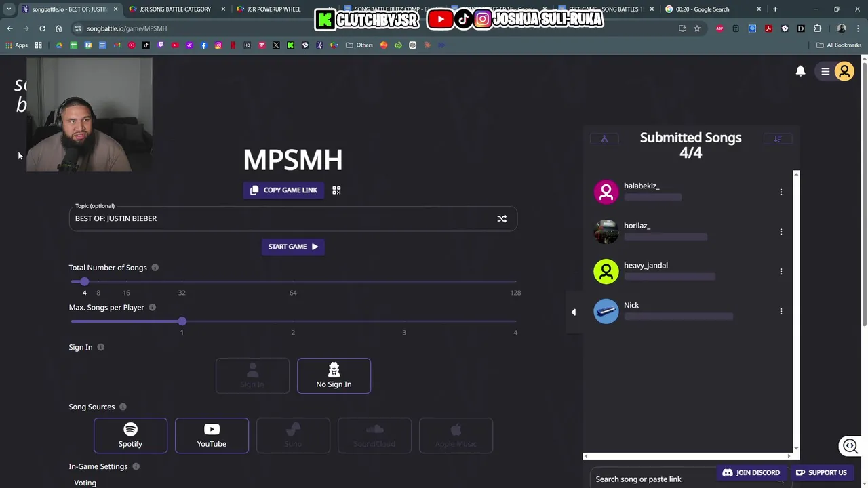Viewport: 868px width, 488px height.
Task: Open browser extensions puzzle icon
Action: coord(817,28)
